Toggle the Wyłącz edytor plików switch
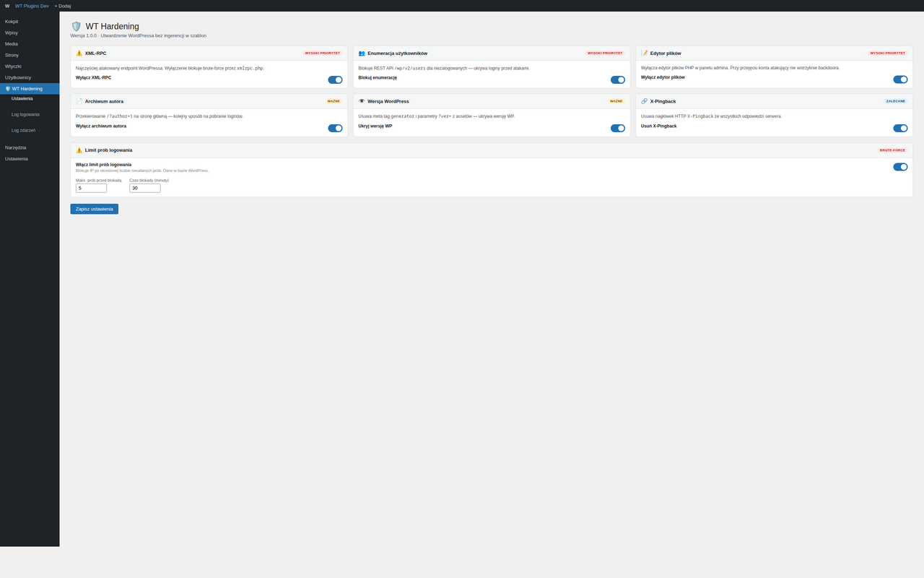924x578 pixels. 900,79
